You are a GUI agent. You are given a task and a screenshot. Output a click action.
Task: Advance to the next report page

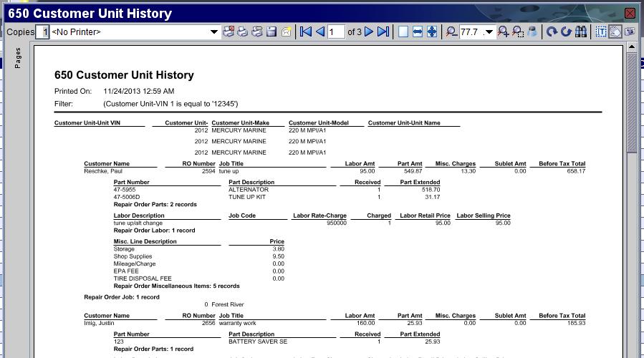pyautogui.click(x=369, y=32)
